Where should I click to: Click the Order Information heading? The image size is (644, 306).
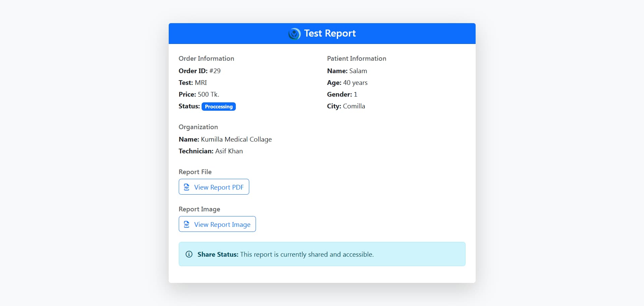pyautogui.click(x=206, y=58)
